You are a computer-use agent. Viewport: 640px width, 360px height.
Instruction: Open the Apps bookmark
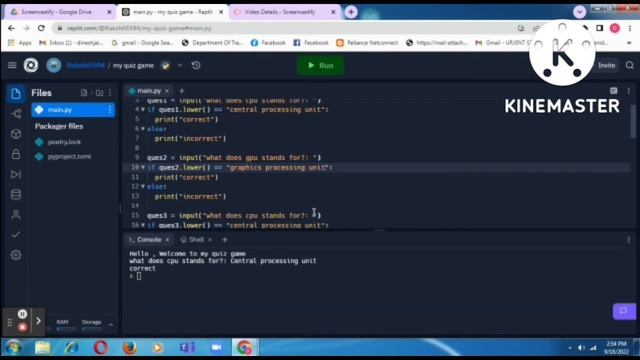pyautogui.click(x=20, y=42)
